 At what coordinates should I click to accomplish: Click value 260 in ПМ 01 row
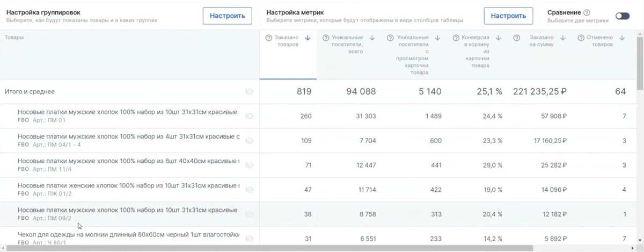point(306,116)
